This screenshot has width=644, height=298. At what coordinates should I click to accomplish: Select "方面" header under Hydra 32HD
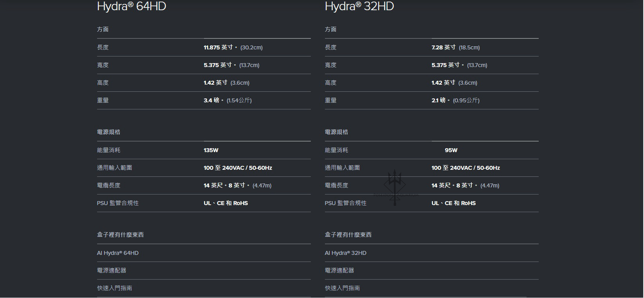[331, 29]
